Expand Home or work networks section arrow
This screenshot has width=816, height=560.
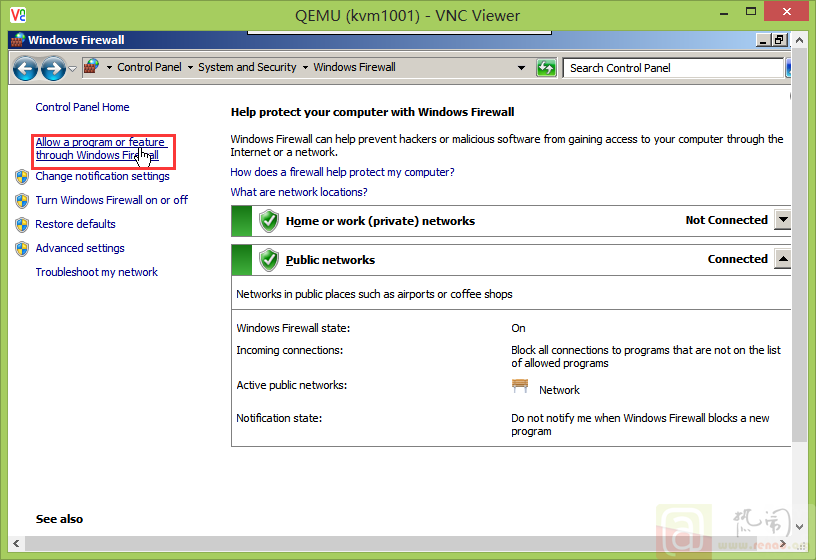783,220
